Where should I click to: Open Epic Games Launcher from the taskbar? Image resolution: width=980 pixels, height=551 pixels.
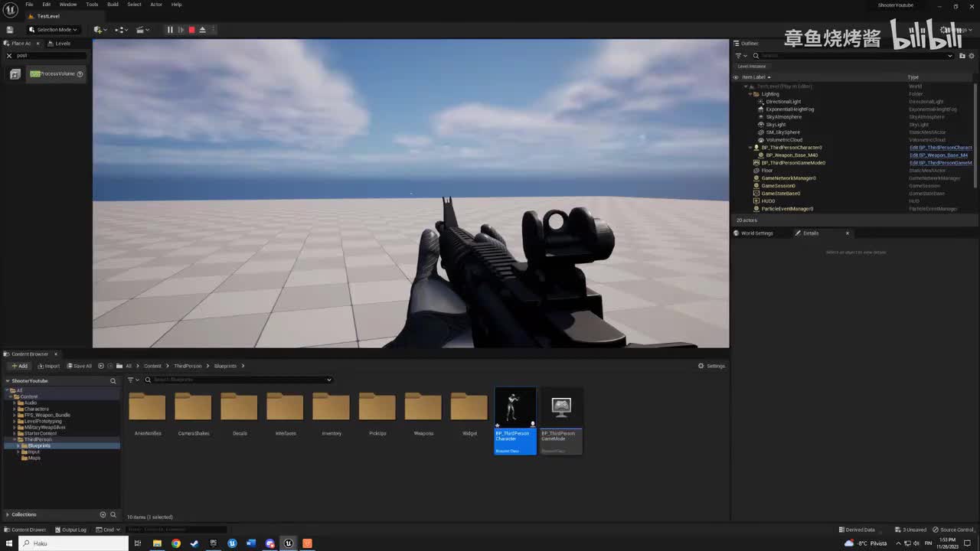(x=214, y=543)
